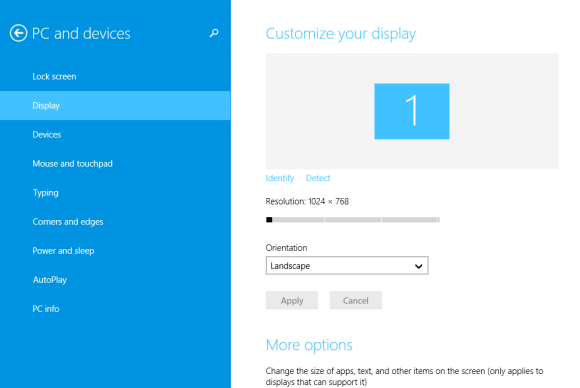Viewport: 580px width, 388px height.
Task: Open the search magnifier icon
Action: 214,33
